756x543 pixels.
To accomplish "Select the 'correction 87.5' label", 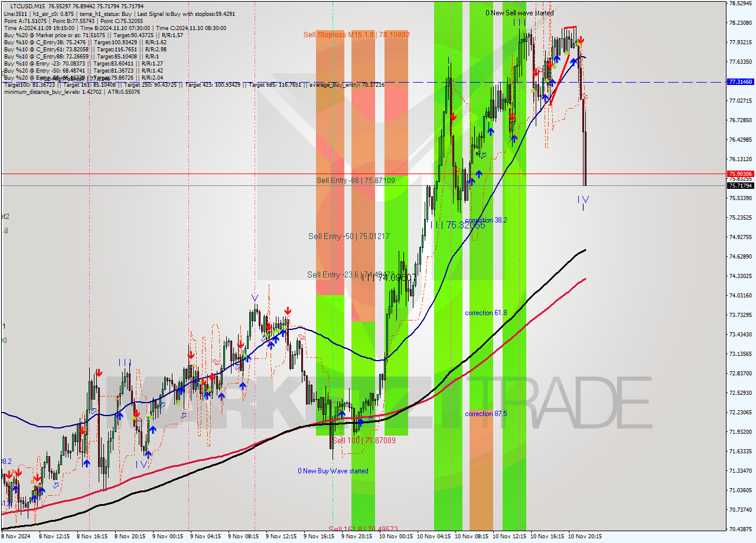I will pyautogui.click(x=485, y=414).
